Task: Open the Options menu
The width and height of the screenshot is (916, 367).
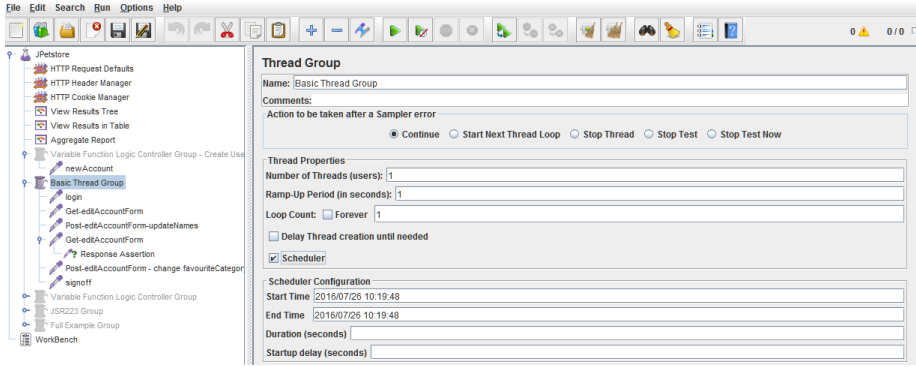Action: 137,8
